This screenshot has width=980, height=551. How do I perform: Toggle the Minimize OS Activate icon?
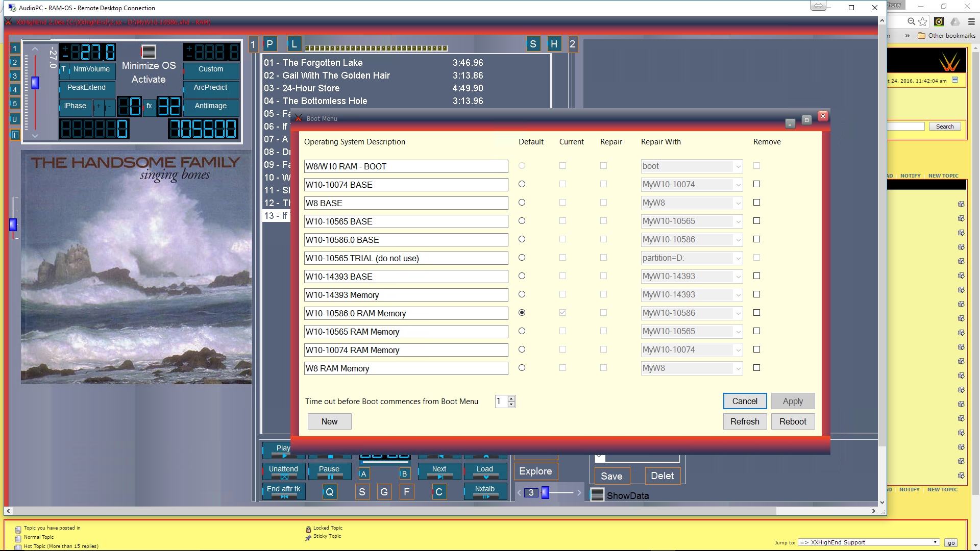pos(149,52)
